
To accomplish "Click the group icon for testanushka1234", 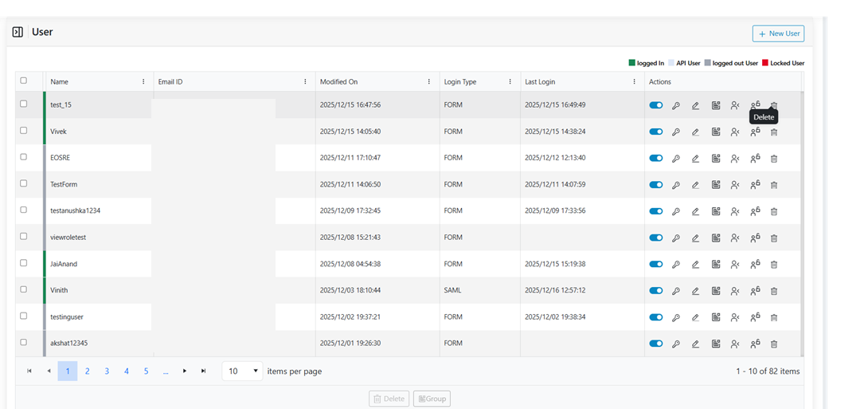I will [716, 211].
